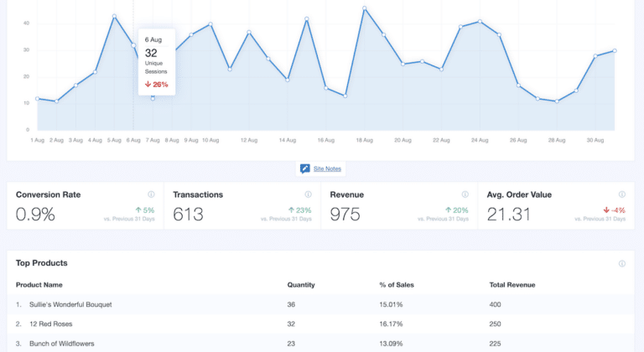644x352 pixels.
Task: Click total revenue 400 cell
Action: pyautogui.click(x=495, y=304)
